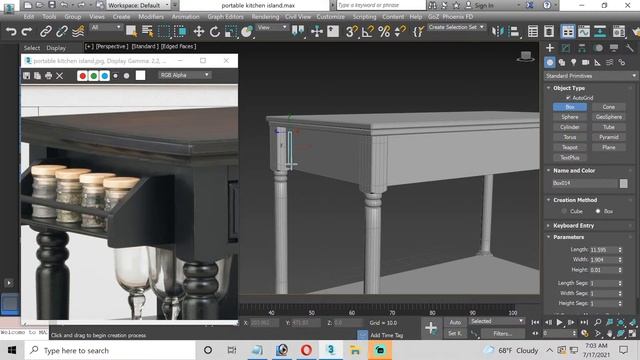Image resolution: width=640 pixels, height=360 pixels.
Task: Click the Play Animation button
Action: [x=560, y=322]
